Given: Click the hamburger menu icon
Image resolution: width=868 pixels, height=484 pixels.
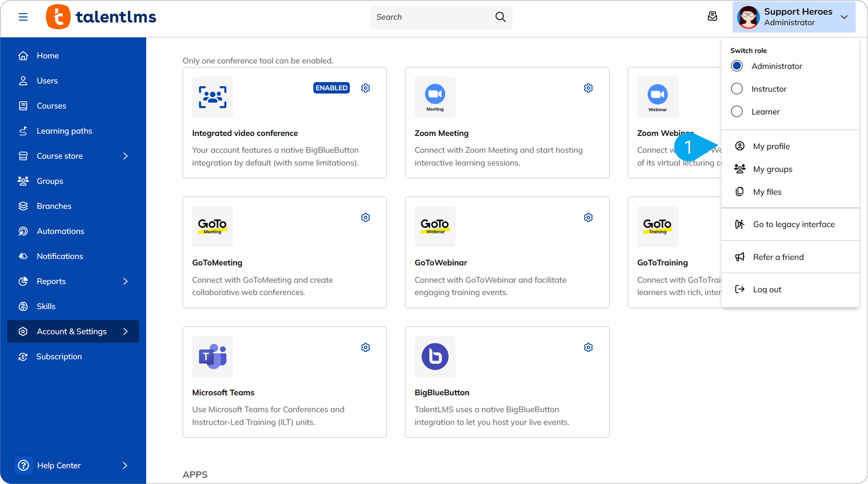Looking at the screenshot, I should 23,17.
